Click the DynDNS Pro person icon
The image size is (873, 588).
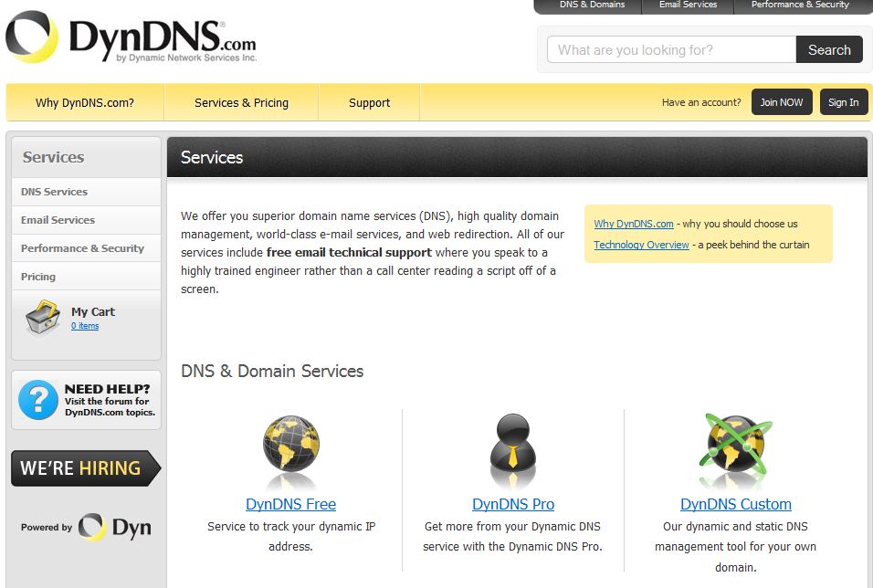point(513,445)
